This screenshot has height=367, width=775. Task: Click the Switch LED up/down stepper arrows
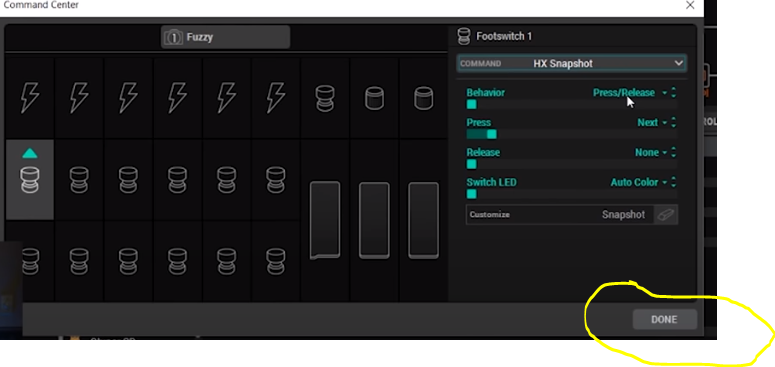674,183
